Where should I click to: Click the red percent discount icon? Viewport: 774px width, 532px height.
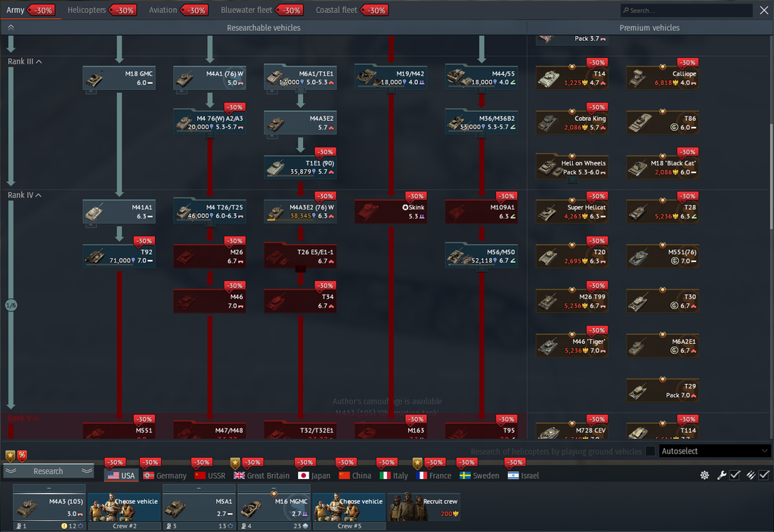tap(22, 456)
